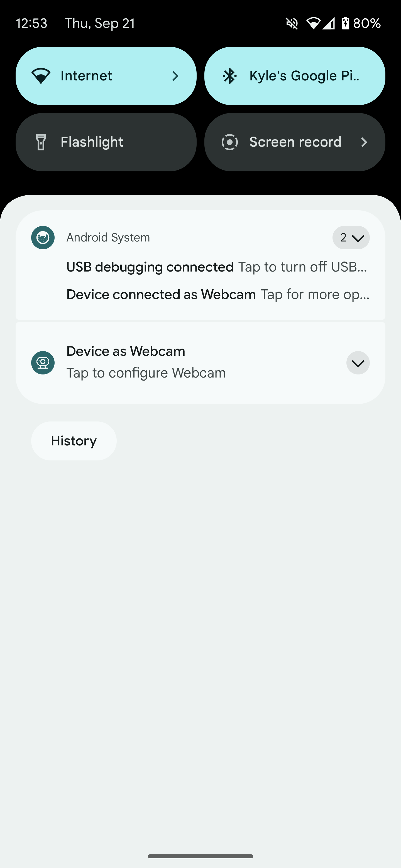Expand the Android System notification group
The width and height of the screenshot is (401, 868).
[351, 238]
